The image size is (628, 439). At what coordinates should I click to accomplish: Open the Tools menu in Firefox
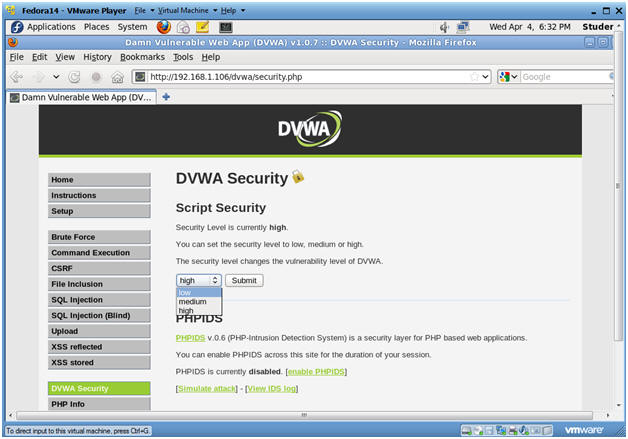[183, 57]
